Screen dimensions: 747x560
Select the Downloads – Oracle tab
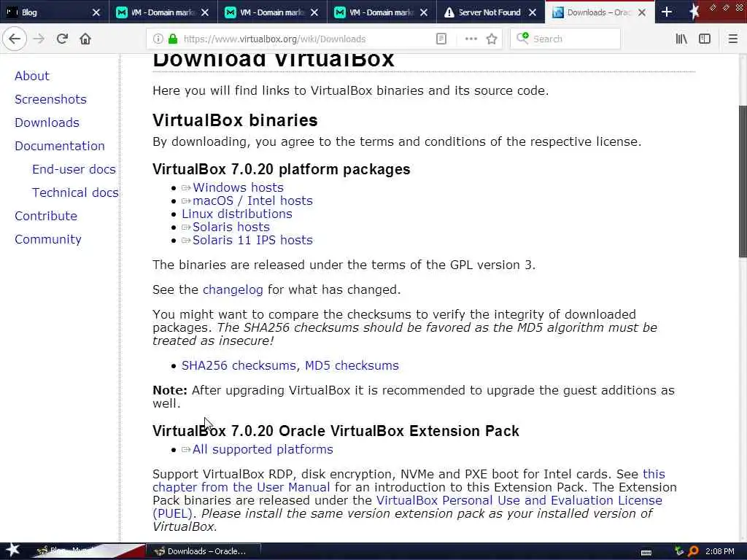coord(599,12)
